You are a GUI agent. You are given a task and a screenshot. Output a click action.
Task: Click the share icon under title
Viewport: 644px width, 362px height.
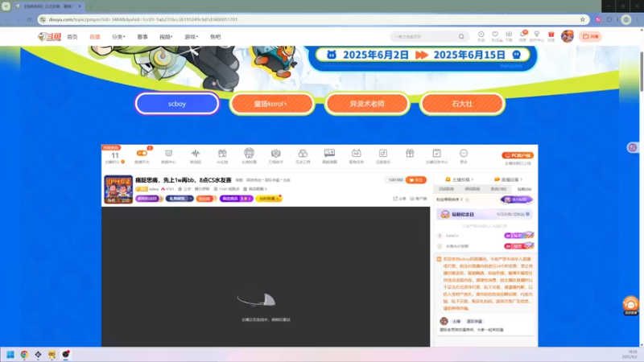pos(399,199)
